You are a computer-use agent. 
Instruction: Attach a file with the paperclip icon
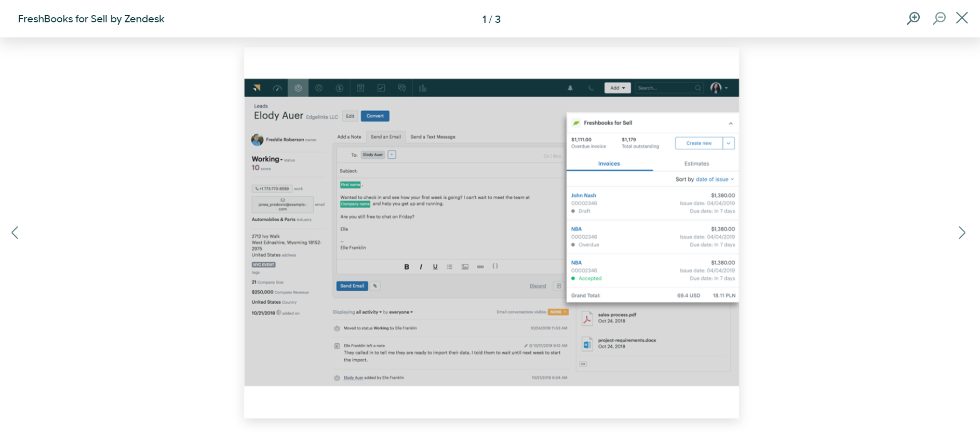(375, 286)
